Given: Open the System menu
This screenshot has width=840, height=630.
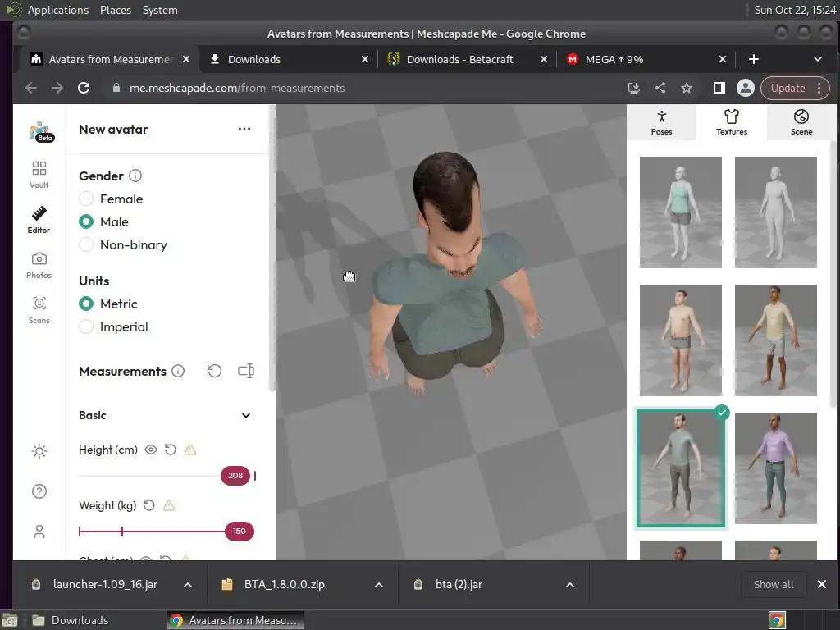Looking at the screenshot, I should (160, 10).
